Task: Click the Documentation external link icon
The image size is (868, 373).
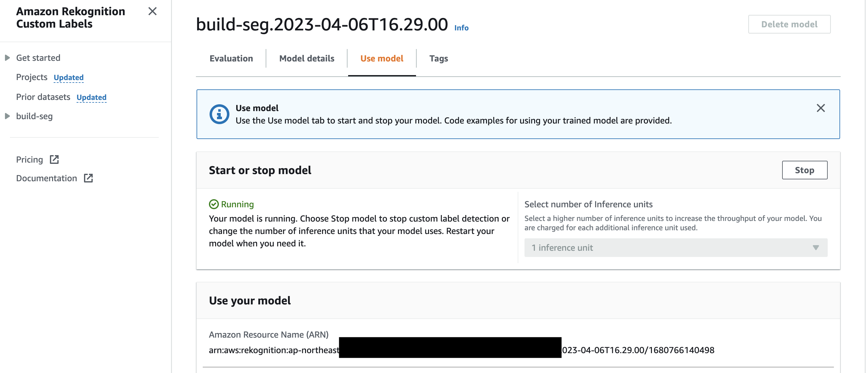Action: (88, 178)
